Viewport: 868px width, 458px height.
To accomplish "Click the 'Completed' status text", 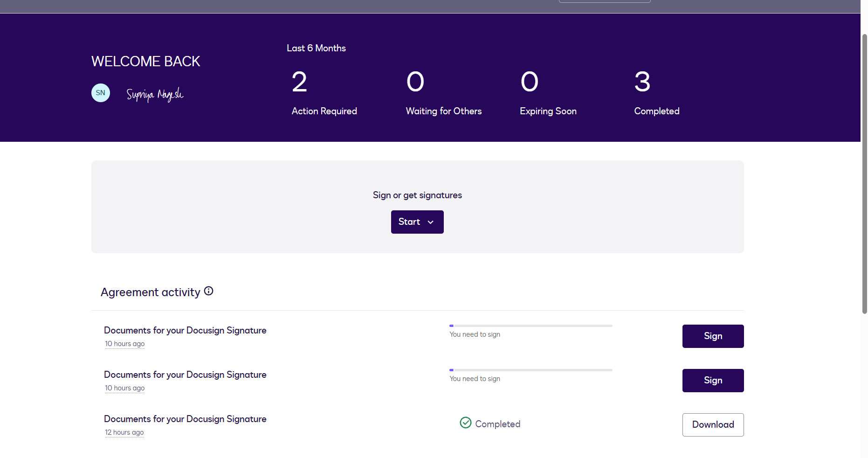I will point(498,424).
